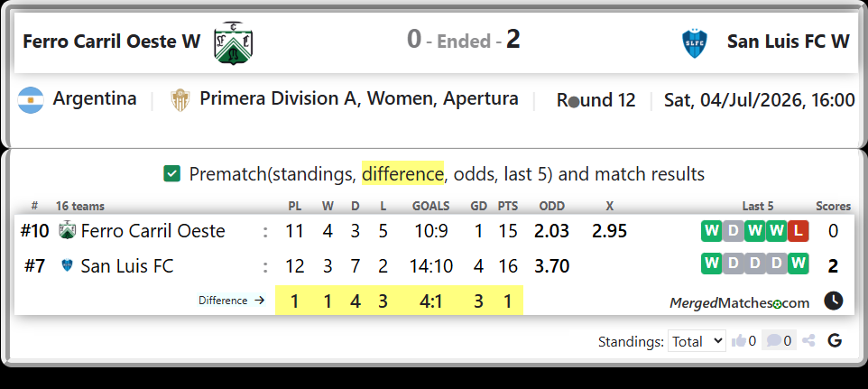Image resolution: width=868 pixels, height=389 pixels.
Task: Click the San Luis FC shield logo in header
Action: [694, 43]
